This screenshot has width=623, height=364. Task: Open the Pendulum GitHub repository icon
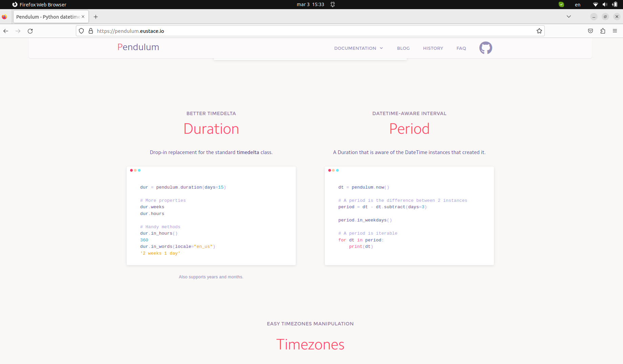pos(485,48)
